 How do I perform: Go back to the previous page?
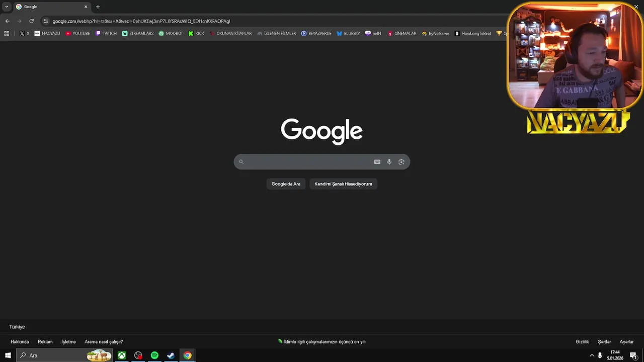7,21
